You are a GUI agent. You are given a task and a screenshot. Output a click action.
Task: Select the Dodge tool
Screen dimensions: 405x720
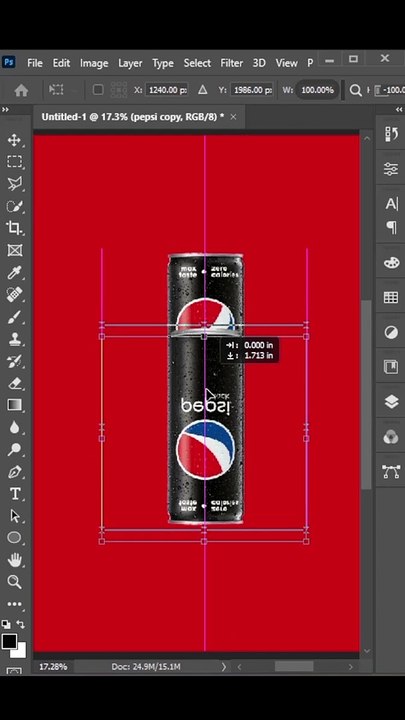[x=14, y=449]
